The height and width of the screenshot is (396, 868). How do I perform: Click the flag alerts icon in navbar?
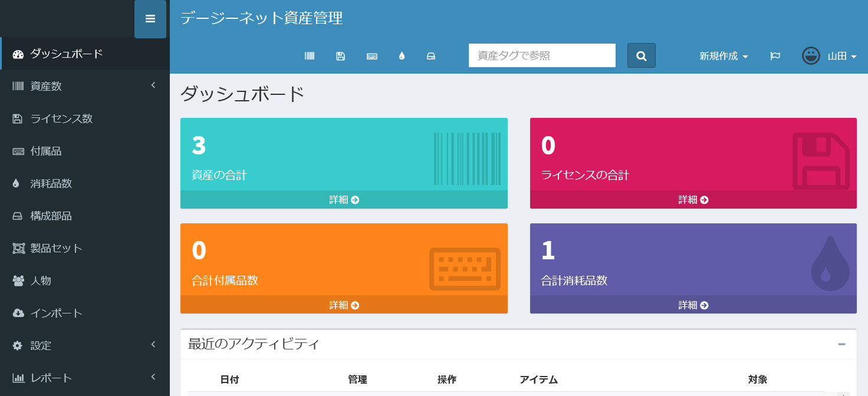pyautogui.click(x=775, y=56)
